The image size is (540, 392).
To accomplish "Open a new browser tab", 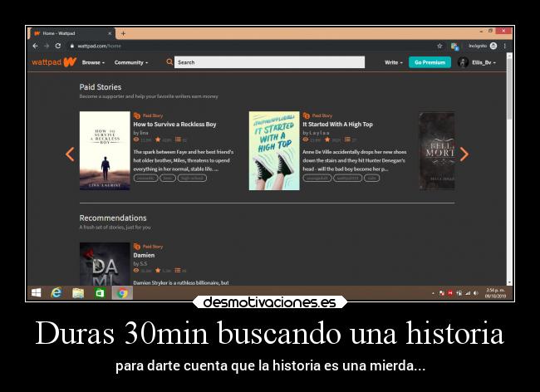I will [x=123, y=33].
